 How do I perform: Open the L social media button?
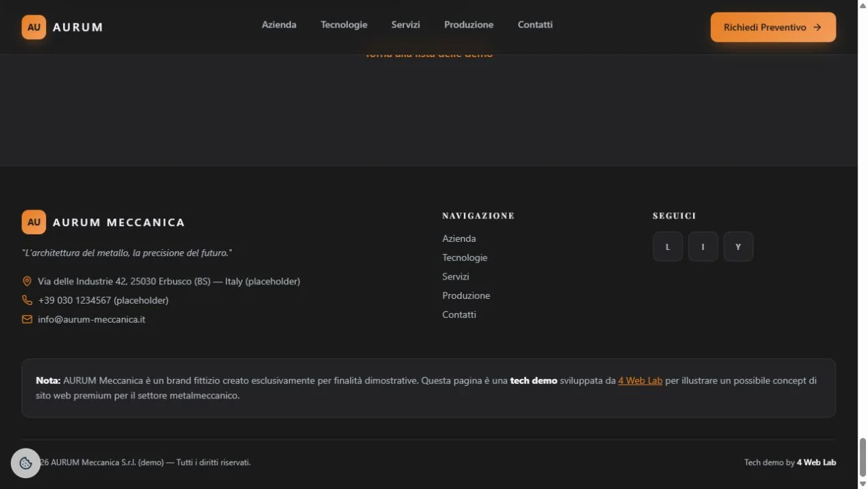pos(668,247)
